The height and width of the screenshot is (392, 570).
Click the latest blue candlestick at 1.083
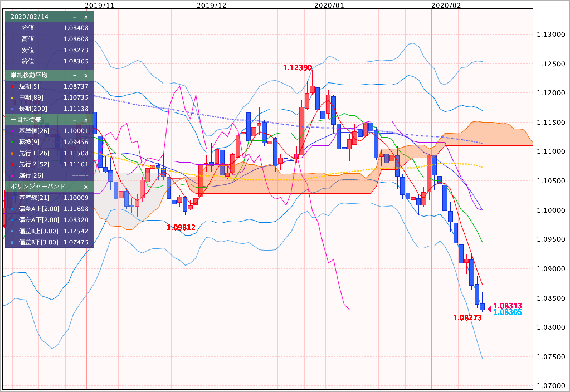tap(482, 307)
